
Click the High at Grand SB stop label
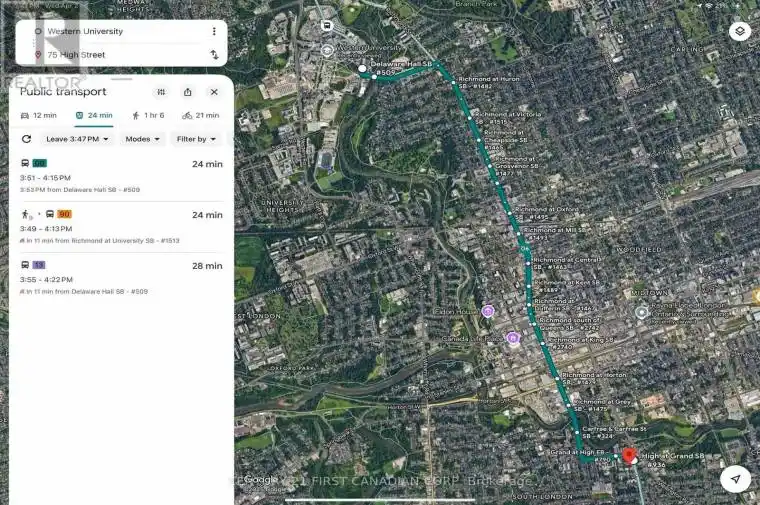click(672, 460)
